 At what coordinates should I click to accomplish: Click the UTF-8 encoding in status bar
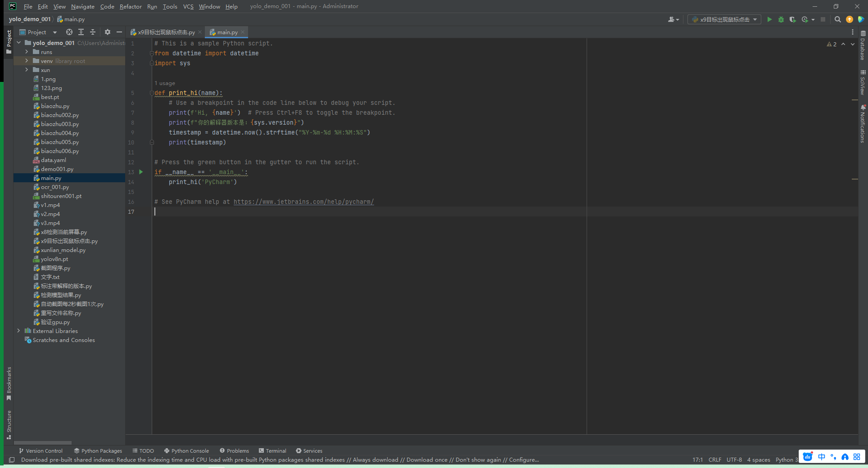coord(734,460)
